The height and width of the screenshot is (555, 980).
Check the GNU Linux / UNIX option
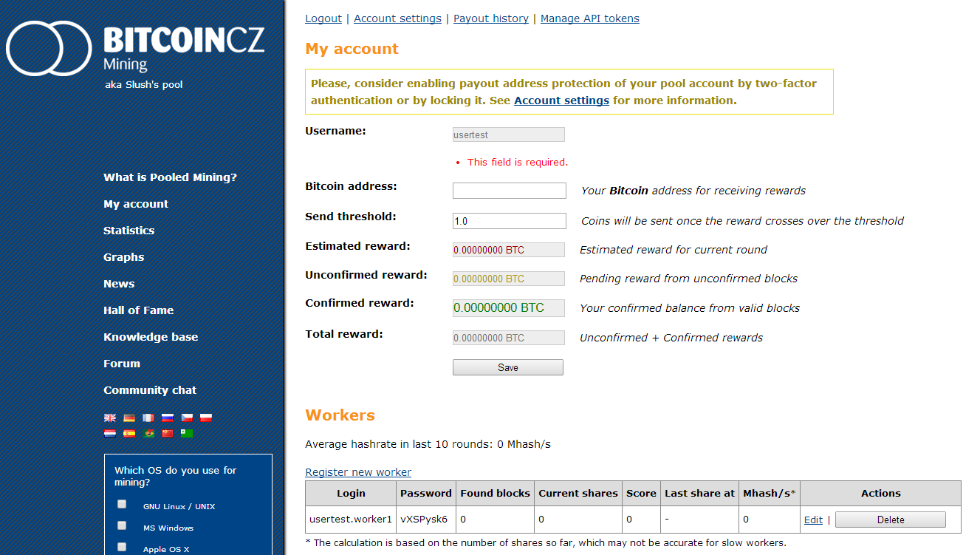pos(122,504)
